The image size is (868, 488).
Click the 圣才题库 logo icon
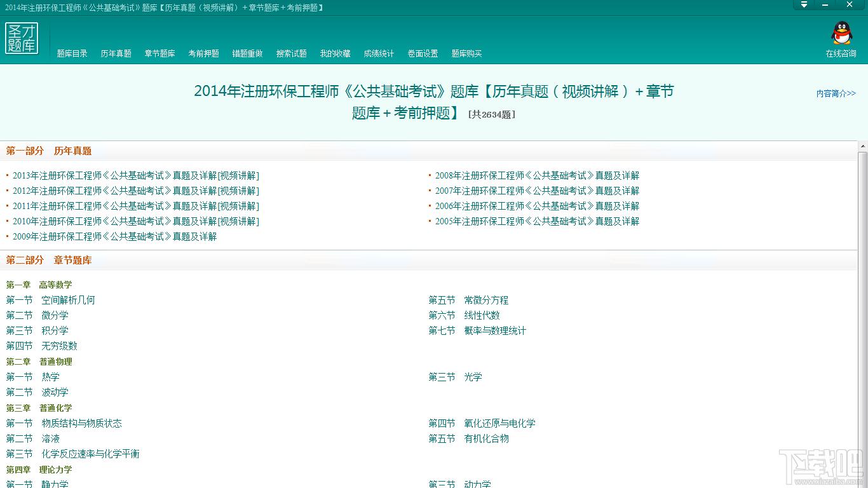point(22,39)
